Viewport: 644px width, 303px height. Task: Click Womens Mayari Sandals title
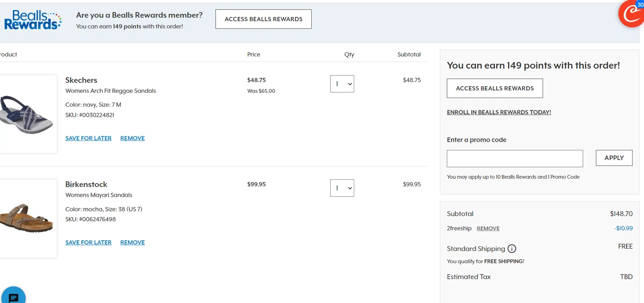[99, 195]
